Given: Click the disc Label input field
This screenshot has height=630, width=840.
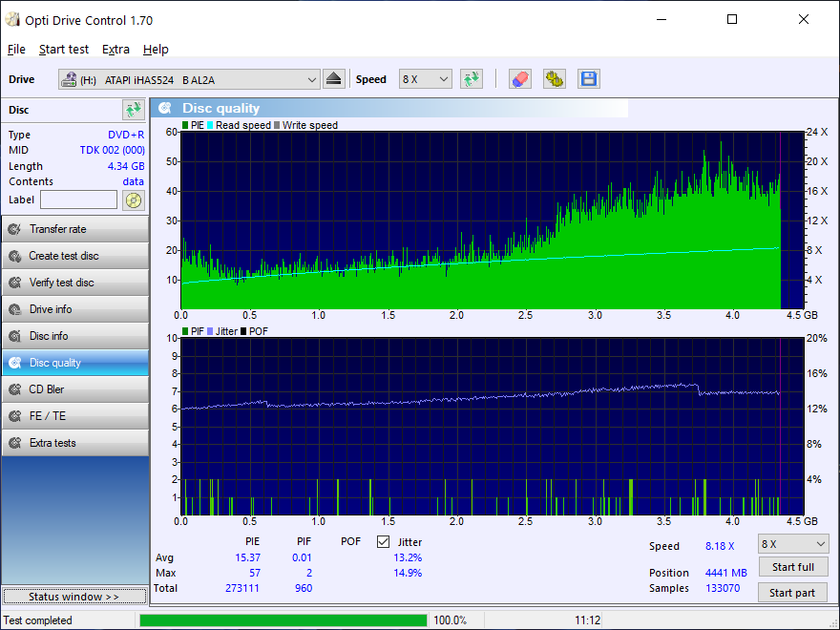Looking at the screenshot, I should [x=78, y=199].
